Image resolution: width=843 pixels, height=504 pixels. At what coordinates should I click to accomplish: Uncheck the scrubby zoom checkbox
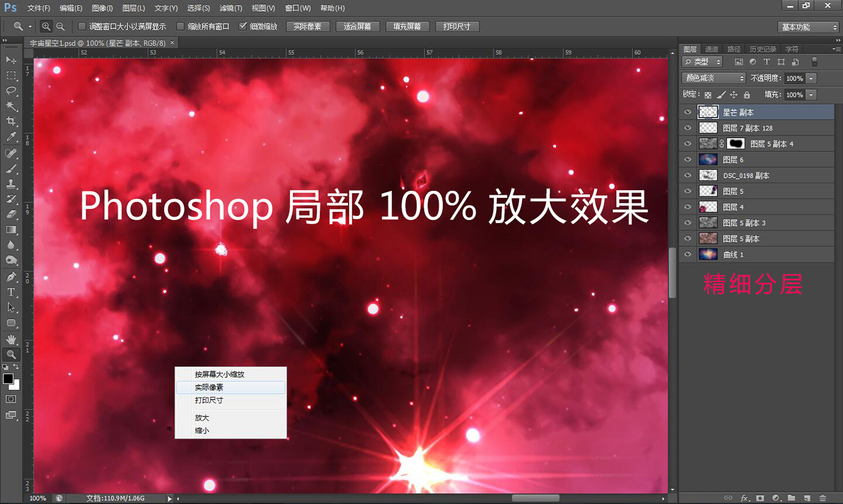pos(243,26)
